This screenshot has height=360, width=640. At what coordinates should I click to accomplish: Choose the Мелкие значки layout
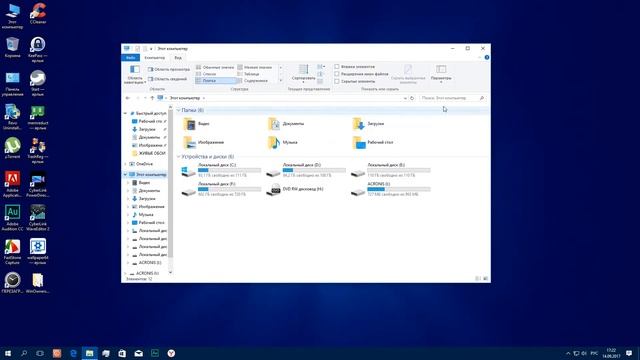click(x=255, y=67)
